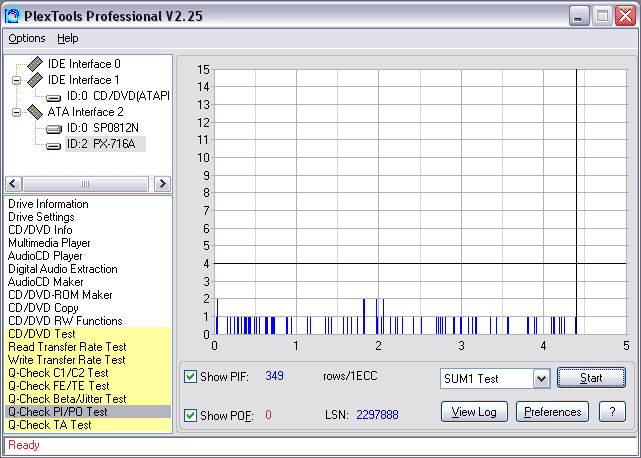Screen dimensions: 641x458
Task: Select IDE Interface 0 in tree
Action: pyautogui.click(x=84, y=64)
